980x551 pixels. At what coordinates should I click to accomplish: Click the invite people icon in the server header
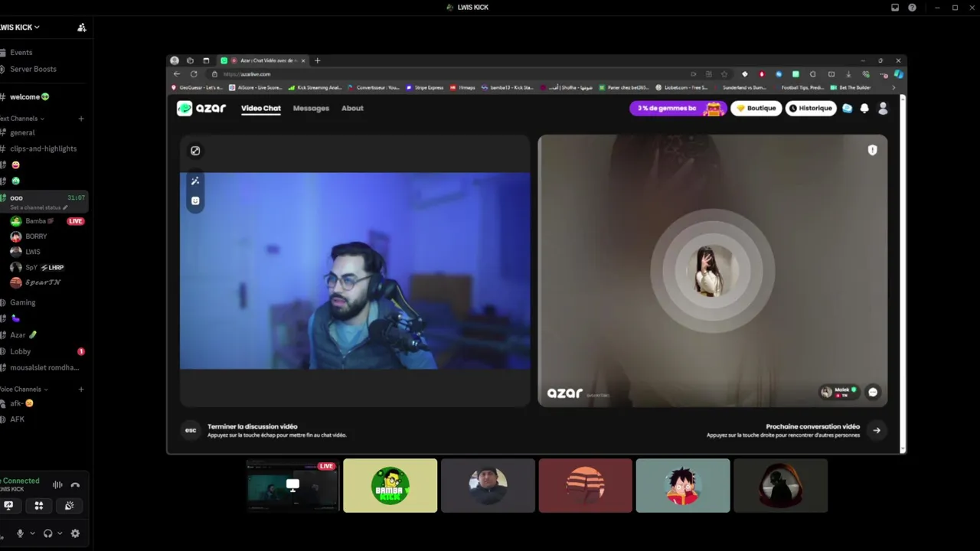click(82, 28)
